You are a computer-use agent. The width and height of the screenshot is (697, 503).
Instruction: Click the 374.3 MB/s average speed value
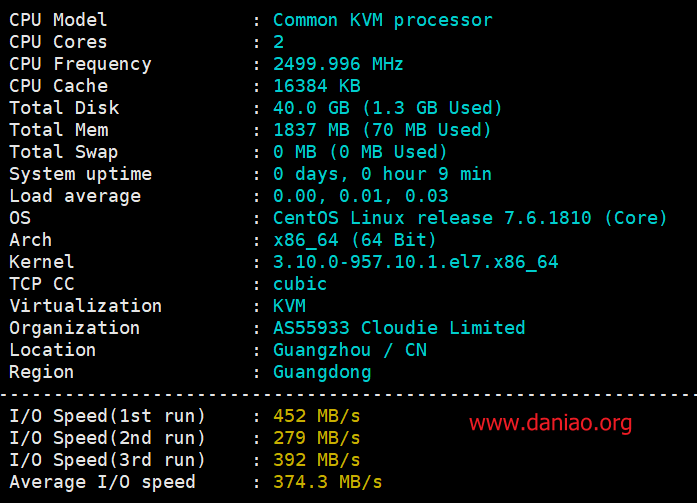328,483
